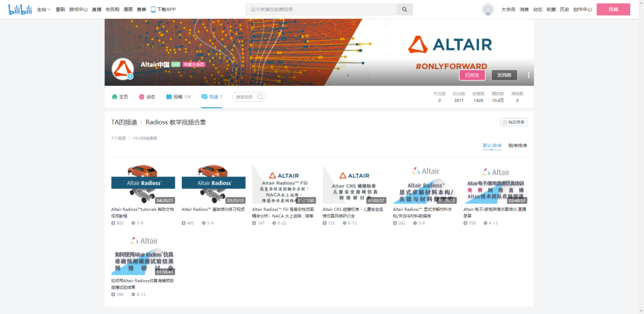Open the 直播 page
The image size is (644, 314).
pyautogui.click(x=97, y=10)
